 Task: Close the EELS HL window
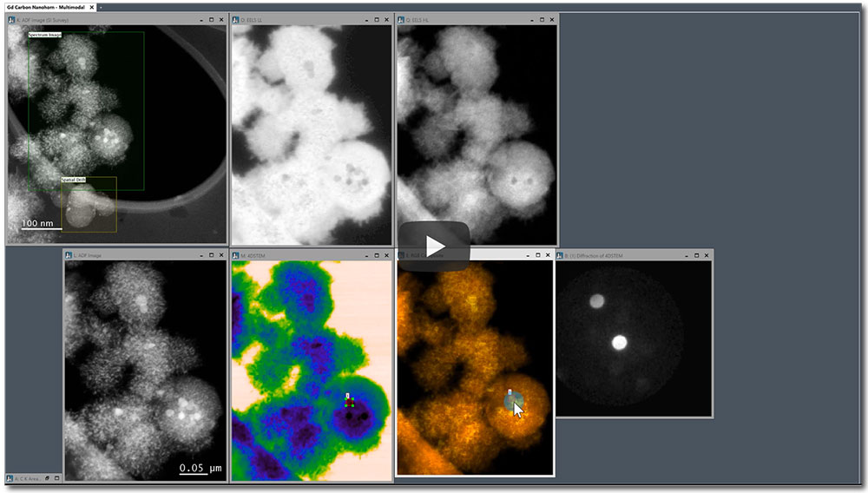(x=552, y=20)
